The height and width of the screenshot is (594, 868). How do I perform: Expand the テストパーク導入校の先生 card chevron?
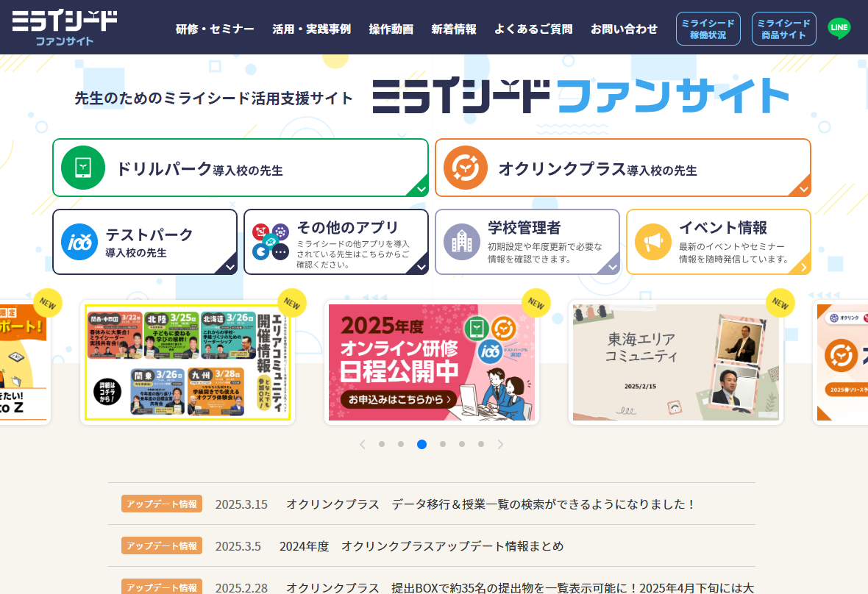[230, 267]
